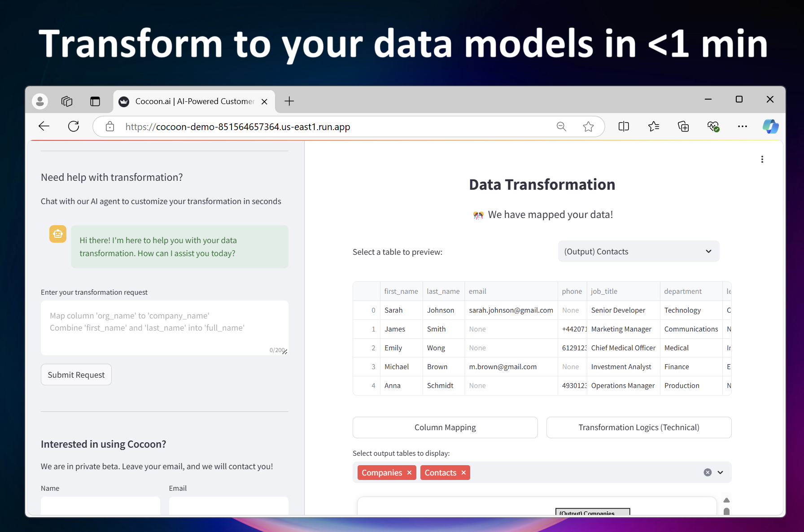Screen dimensions: 804x532
Task: Add this page to favorites star
Action: tap(588, 126)
